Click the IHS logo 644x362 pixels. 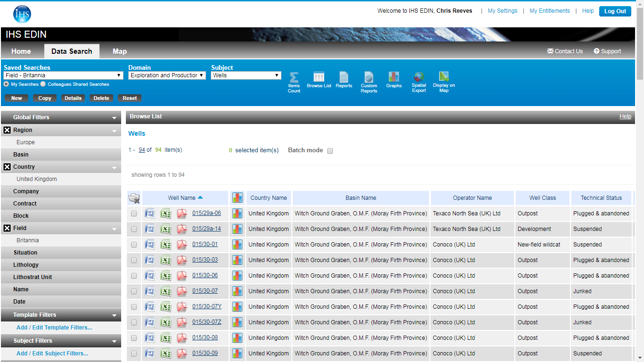coord(22,14)
